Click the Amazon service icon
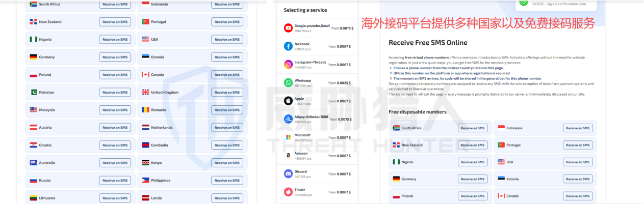 click(x=288, y=156)
